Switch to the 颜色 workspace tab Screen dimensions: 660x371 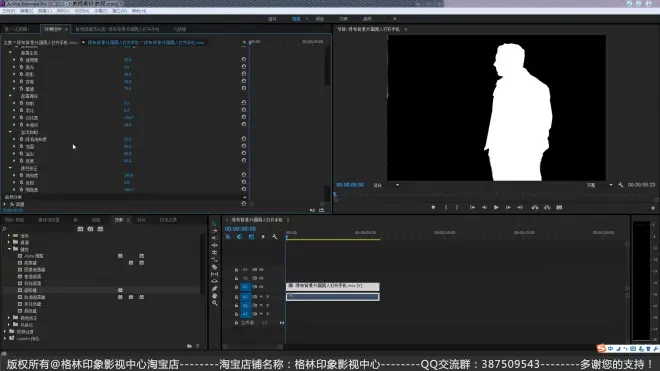coord(320,19)
